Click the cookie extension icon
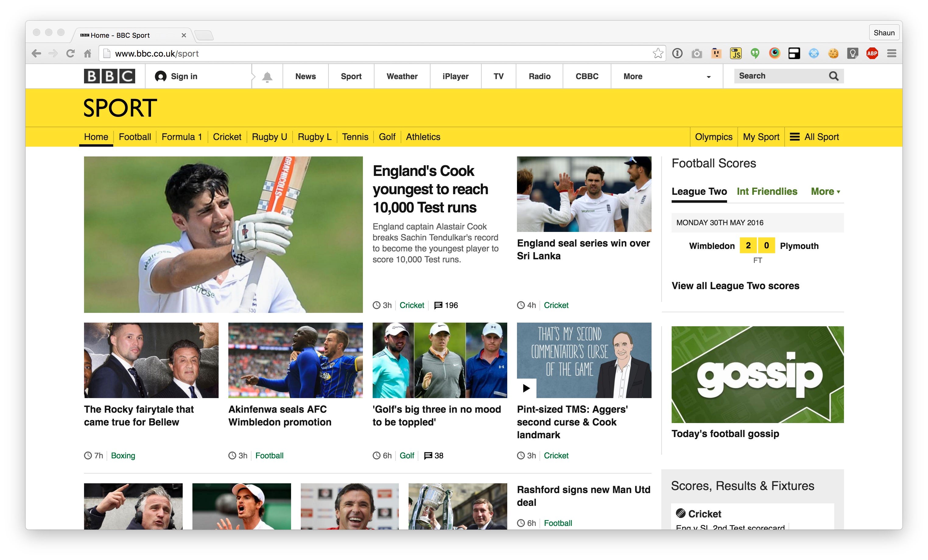 833,54
